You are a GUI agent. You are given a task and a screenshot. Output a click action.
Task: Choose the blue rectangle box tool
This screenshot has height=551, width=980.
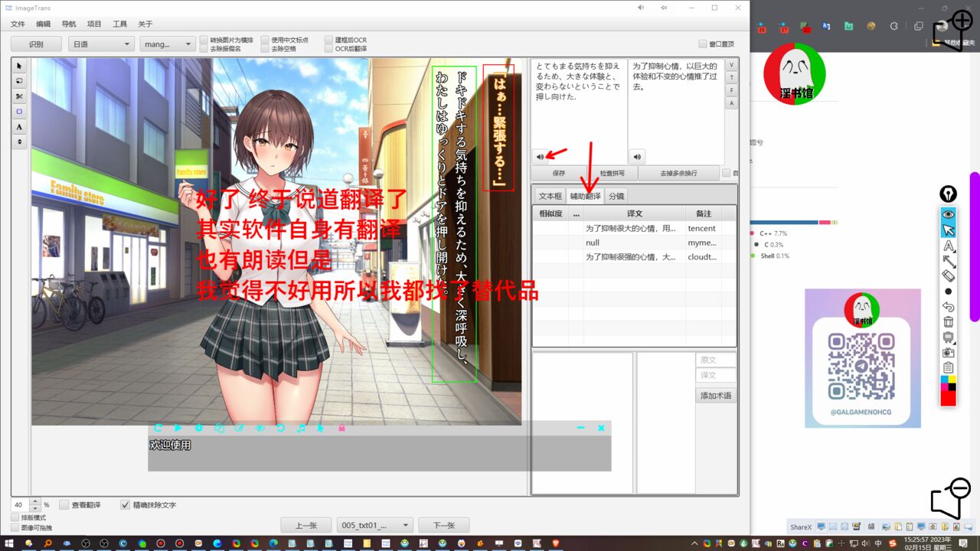pos(19,111)
